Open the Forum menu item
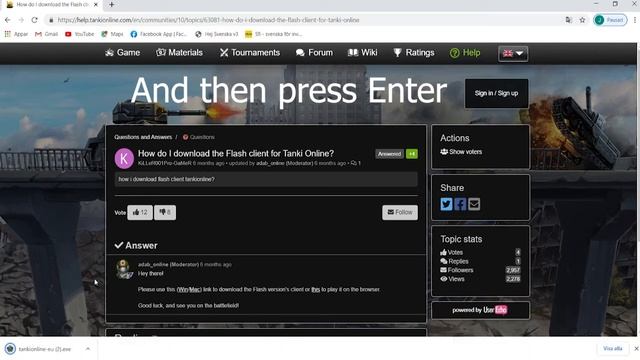This screenshot has width=640, height=360. (x=314, y=53)
